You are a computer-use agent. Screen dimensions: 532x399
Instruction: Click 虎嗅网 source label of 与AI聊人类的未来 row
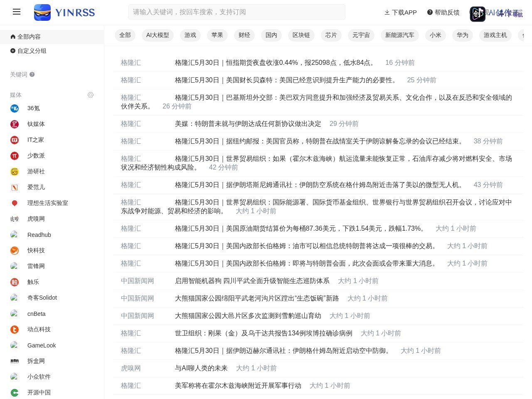tap(131, 368)
